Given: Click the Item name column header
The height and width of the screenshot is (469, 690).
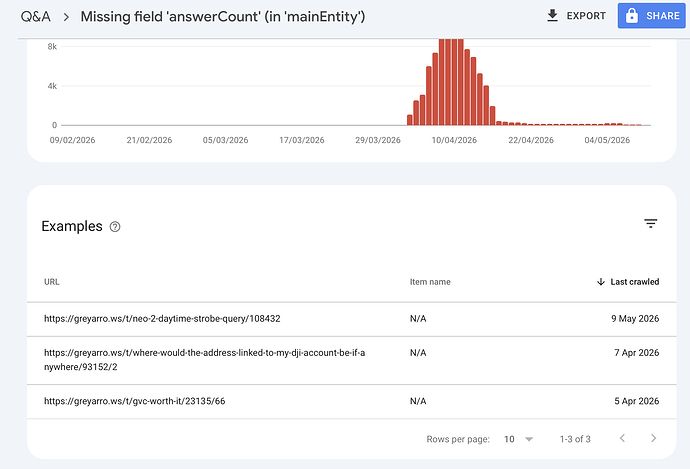Looking at the screenshot, I should tap(430, 282).
